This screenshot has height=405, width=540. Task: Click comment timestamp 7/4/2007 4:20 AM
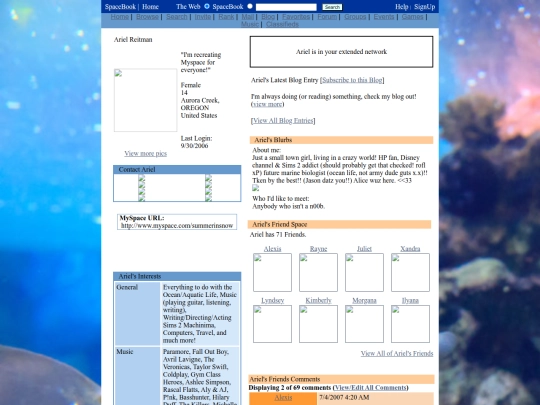(344, 397)
